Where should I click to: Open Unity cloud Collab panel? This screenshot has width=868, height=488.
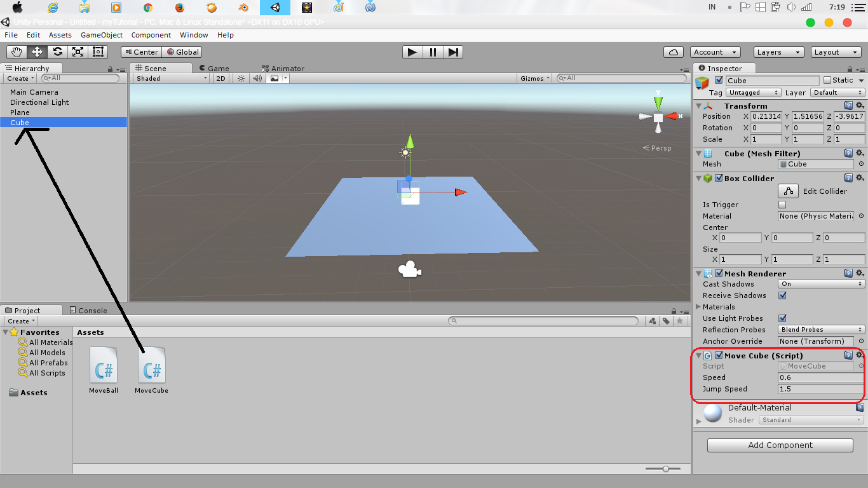pos(673,51)
